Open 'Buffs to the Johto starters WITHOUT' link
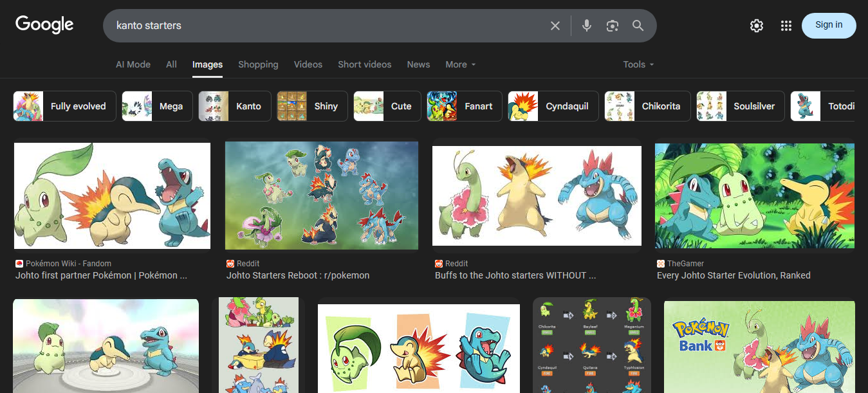The width and height of the screenshot is (868, 393). (x=515, y=275)
